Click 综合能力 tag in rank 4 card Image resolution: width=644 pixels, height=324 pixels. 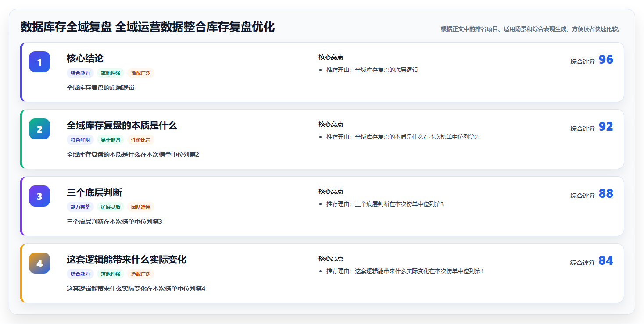80,274
